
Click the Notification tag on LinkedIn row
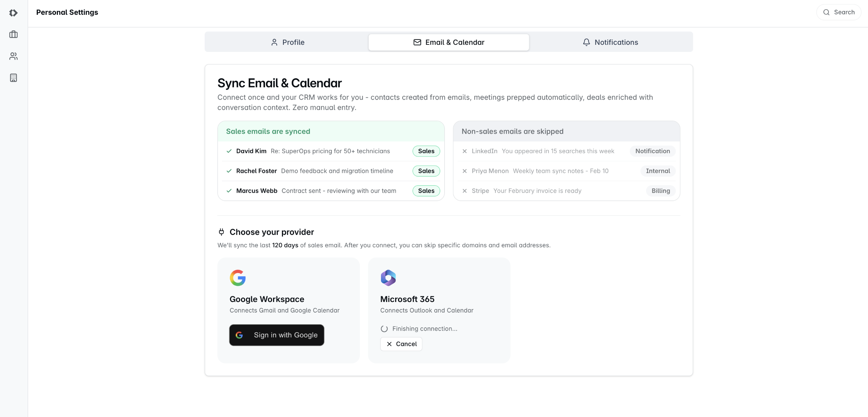(652, 151)
